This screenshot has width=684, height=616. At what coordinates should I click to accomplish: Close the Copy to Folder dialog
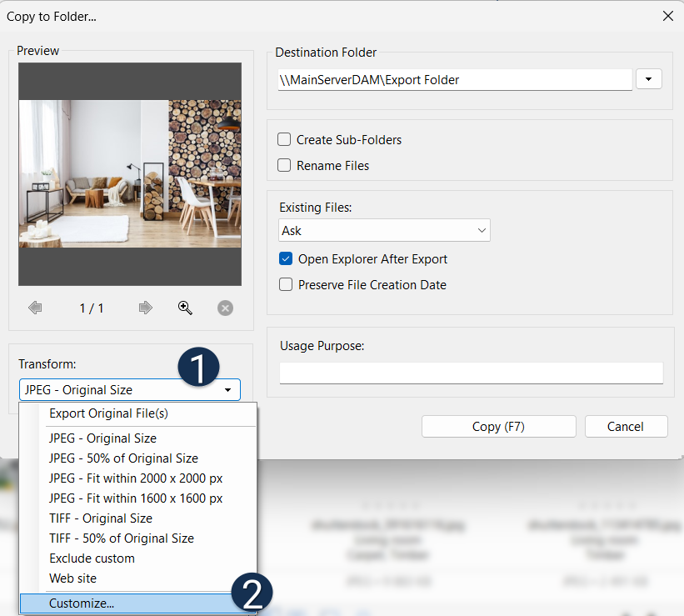667,16
